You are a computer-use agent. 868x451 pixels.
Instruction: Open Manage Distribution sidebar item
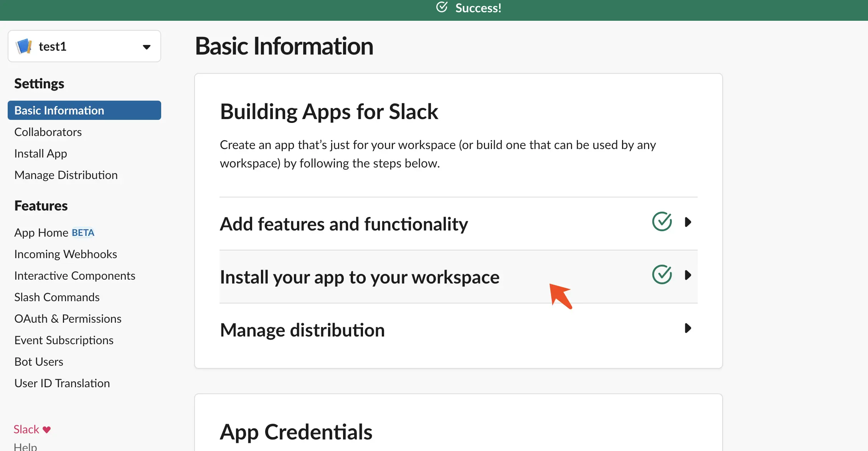pos(66,175)
